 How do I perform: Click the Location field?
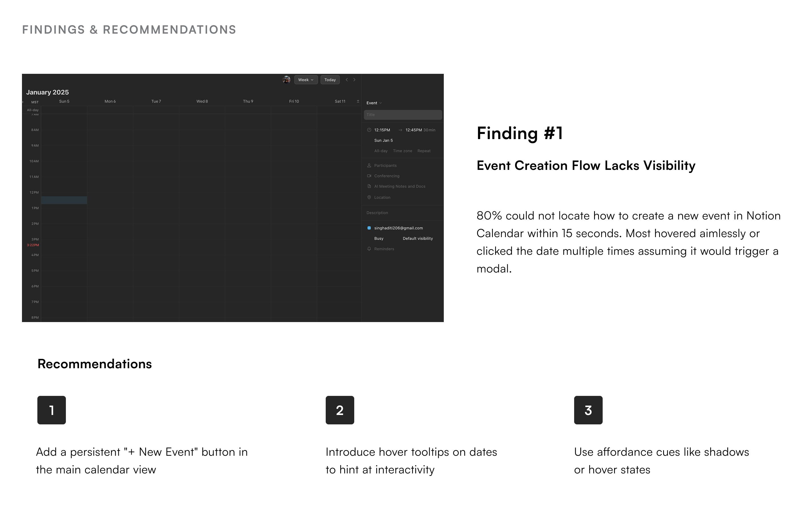(382, 198)
